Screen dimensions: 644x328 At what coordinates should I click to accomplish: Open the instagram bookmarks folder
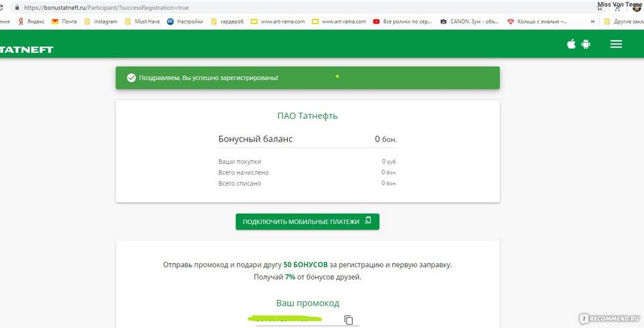tap(101, 21)
